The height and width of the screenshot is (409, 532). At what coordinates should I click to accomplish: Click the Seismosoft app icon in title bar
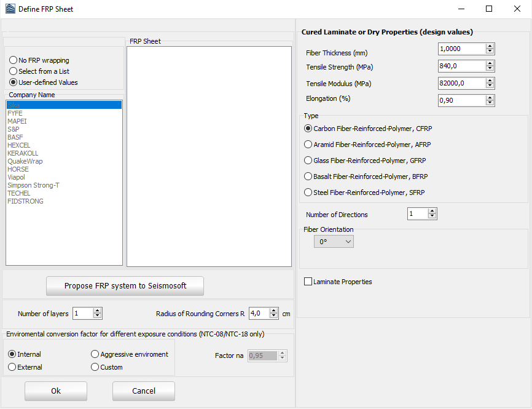[9, 9]
